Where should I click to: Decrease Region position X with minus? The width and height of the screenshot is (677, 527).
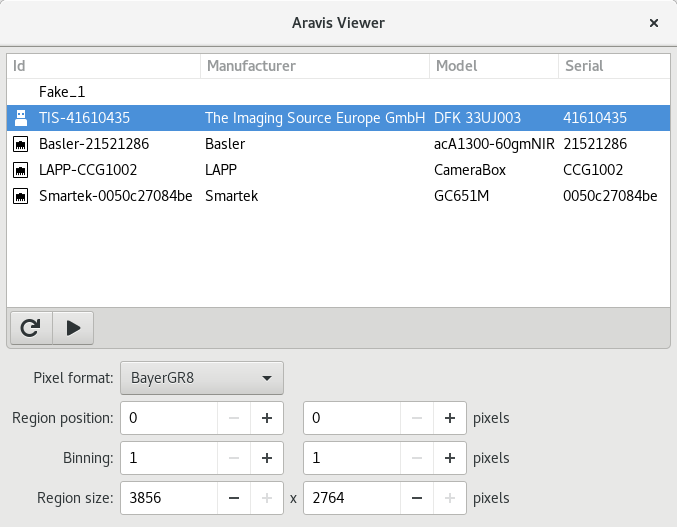234,418
